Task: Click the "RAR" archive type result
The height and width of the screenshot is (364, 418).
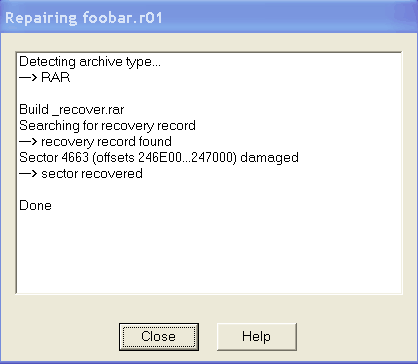Action: coord(56,78)
